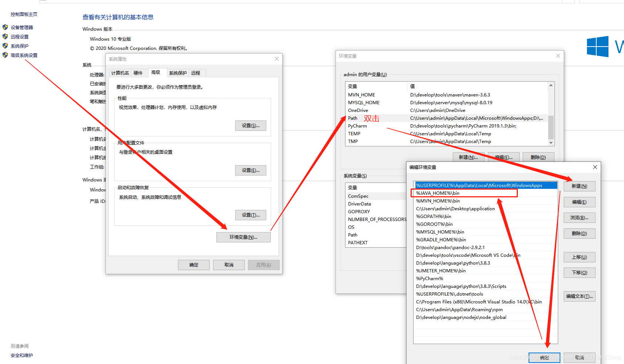Click 编辑文本(T)... button
Viewport: 624px width, 364px height.
579,296
